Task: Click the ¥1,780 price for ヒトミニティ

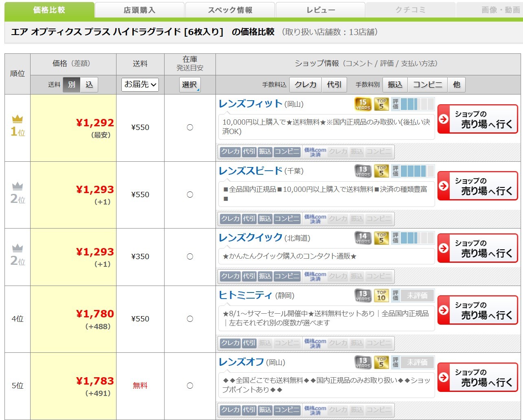Action: pos(95,314)
